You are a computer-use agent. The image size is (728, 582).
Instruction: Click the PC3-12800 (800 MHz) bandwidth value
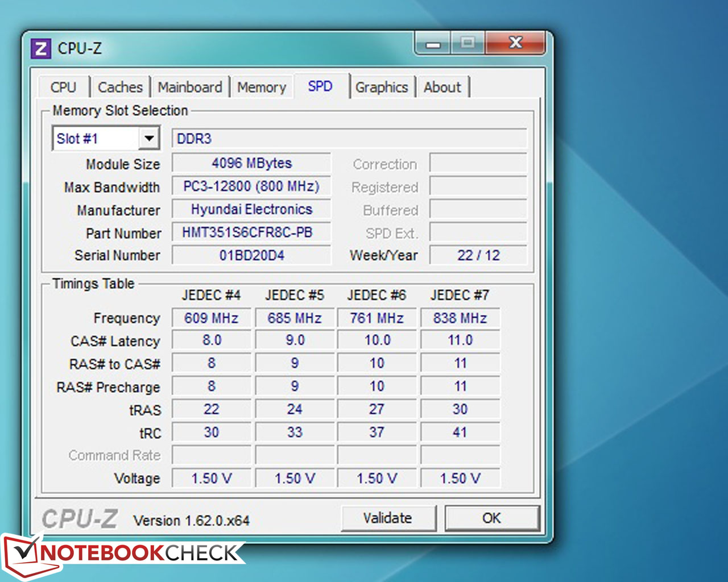(251, 186)
